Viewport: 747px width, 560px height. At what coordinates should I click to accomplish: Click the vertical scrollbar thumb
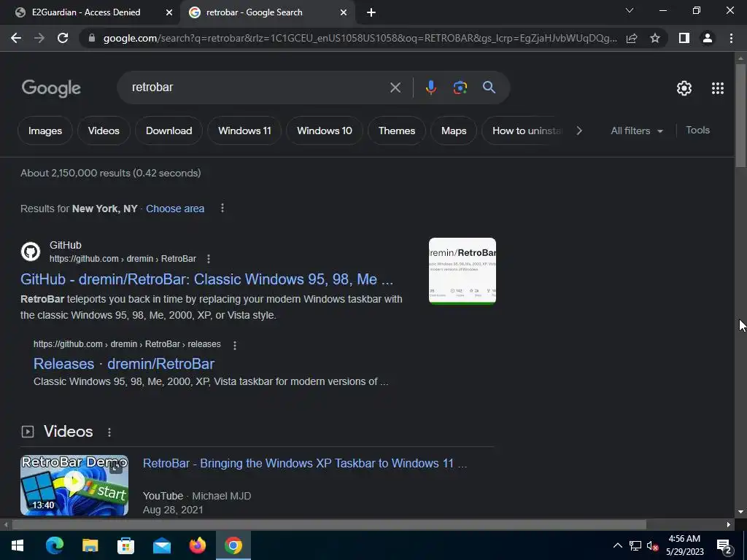pyautogui.click(x=740, y=115)
